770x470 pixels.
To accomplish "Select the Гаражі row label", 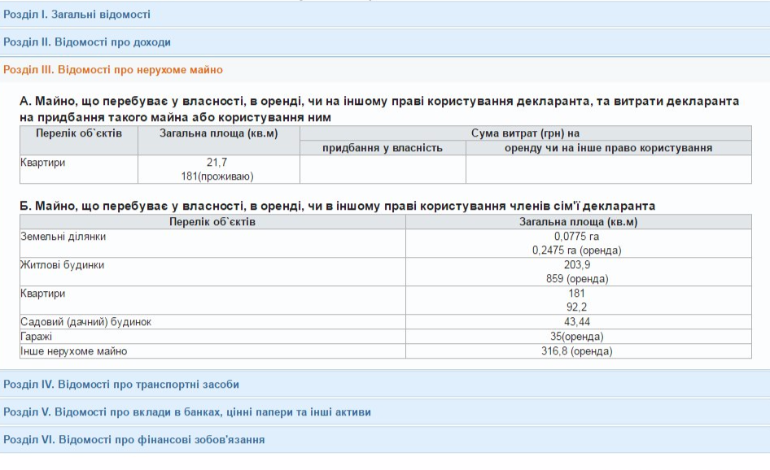I will tap(38, 337).
